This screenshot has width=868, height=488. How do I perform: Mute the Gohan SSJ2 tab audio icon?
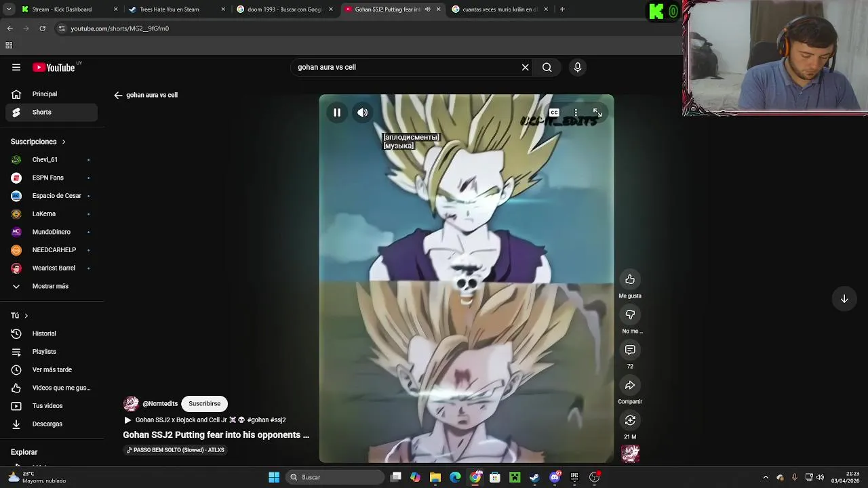click(427, 9)
